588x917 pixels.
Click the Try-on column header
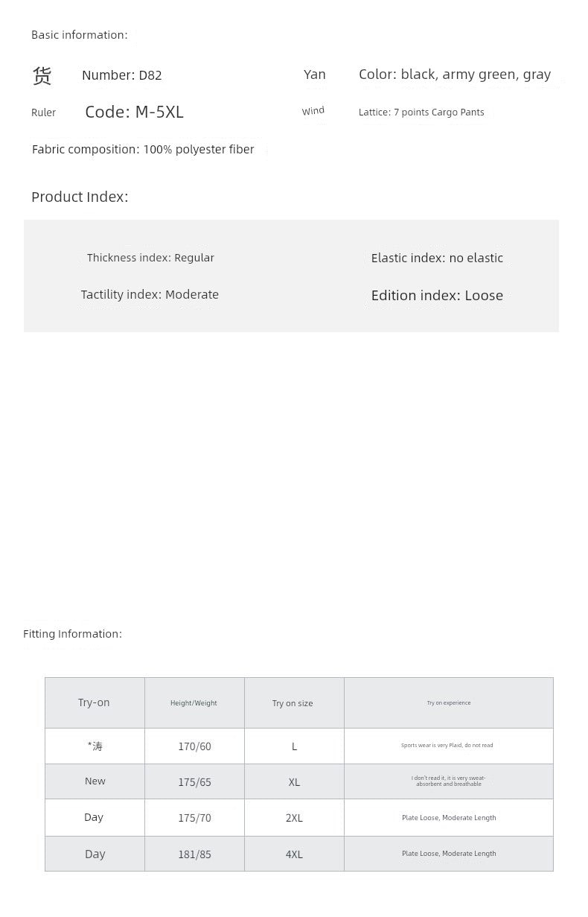pos(94,702)
